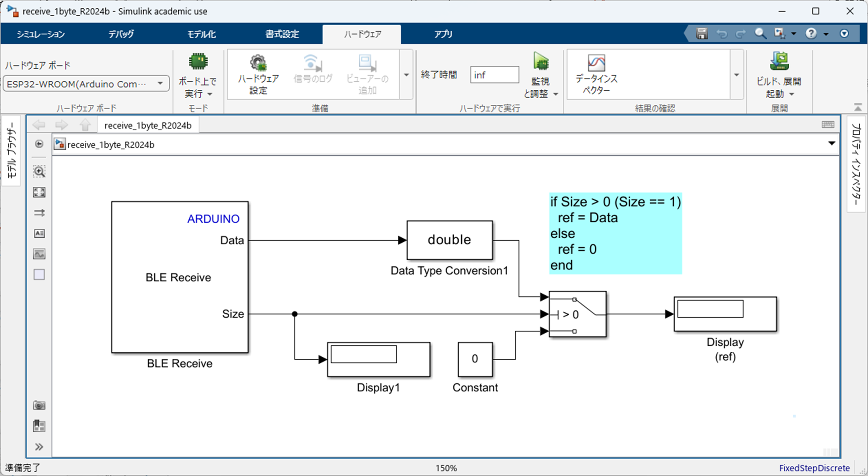Open the hardware board ESP32-WROOM dropdown

(160, 84)
